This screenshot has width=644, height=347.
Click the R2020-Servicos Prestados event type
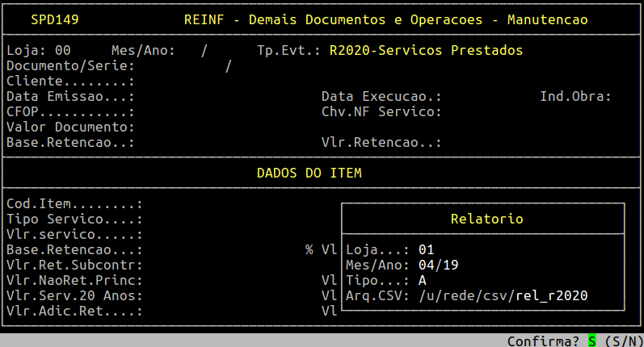point(426,51)
